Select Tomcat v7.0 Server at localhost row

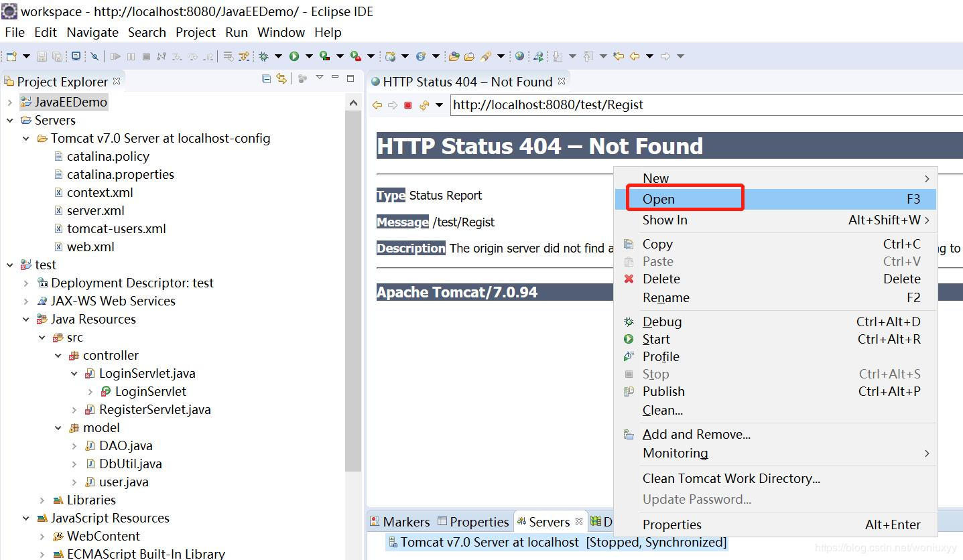(557, 543)
